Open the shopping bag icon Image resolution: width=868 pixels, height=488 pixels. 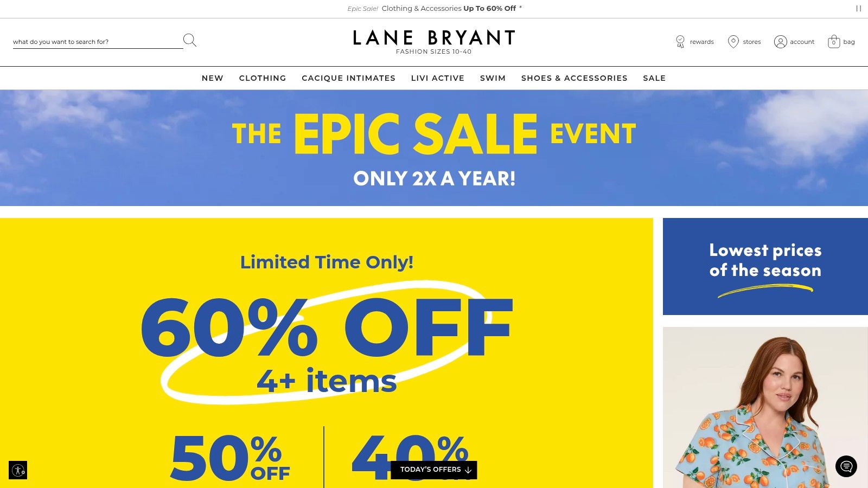834,42
